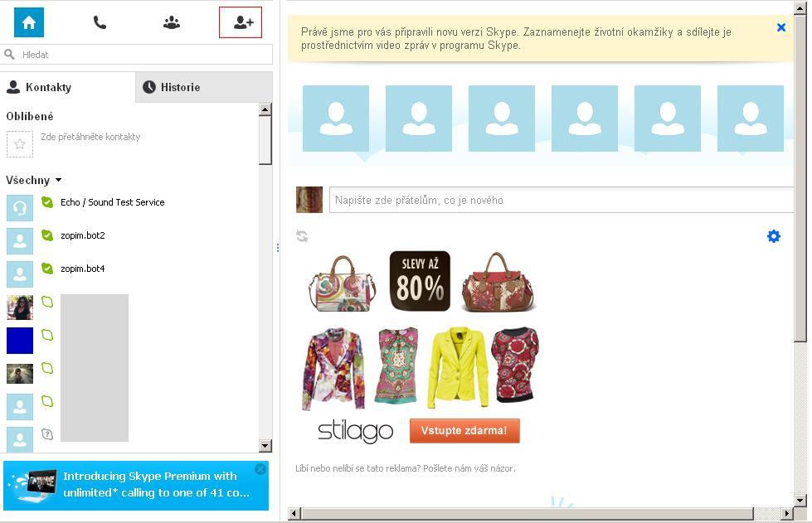Click the contact list scrollbar thumb
Viewport: 812px width, 523px height.
[x=265, y=140]
